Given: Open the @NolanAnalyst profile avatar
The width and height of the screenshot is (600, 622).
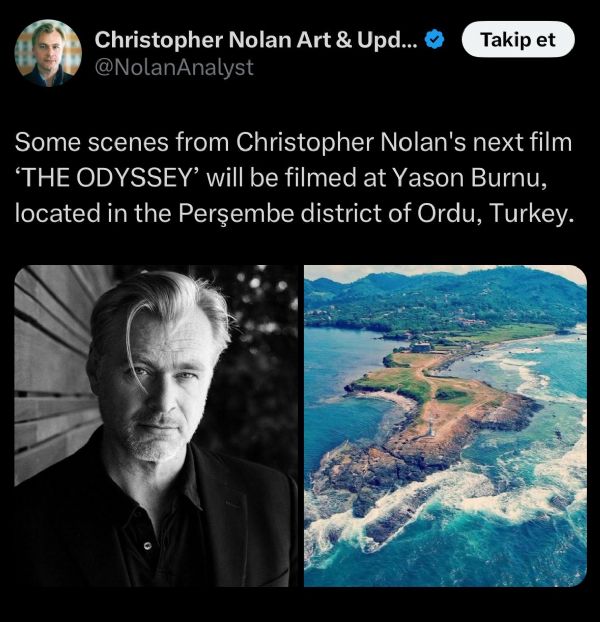Looking at the screenshot, I should (48, 53).
